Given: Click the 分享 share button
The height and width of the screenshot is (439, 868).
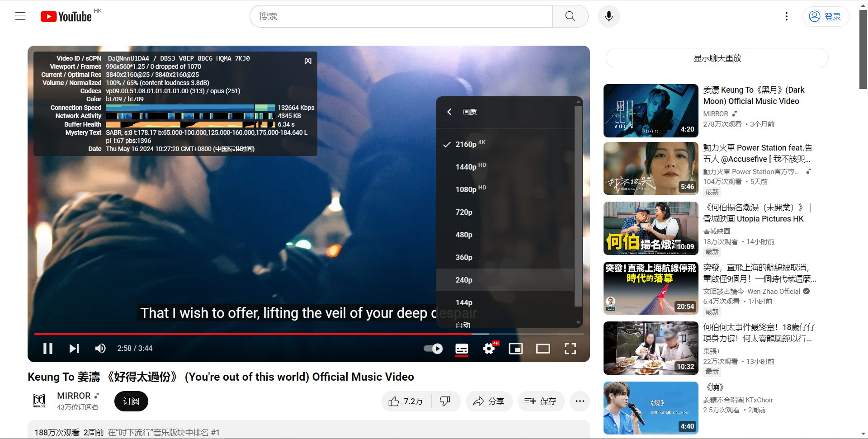Looking at the screenshot, I should pyautogui.click(x=489, y=401).
